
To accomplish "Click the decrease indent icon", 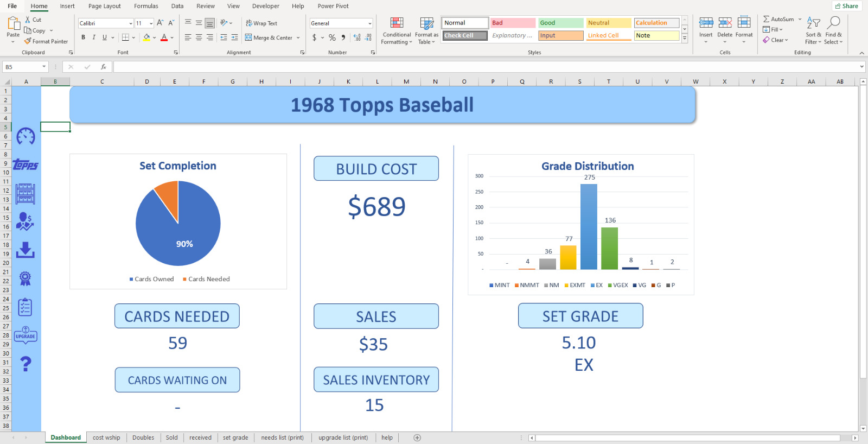I will [x=224, y=37].
